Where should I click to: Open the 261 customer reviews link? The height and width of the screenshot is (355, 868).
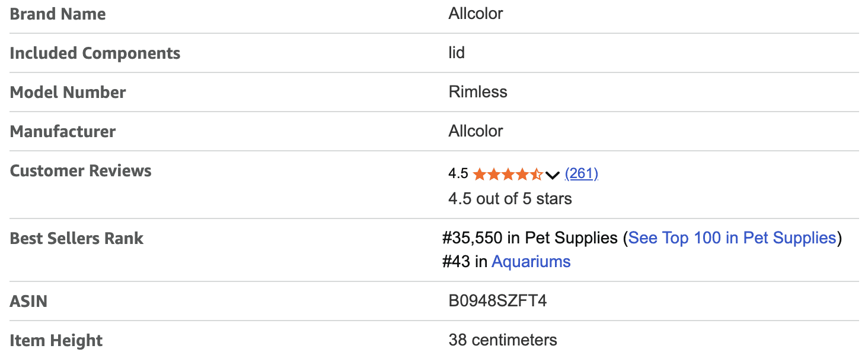(581, 173)
